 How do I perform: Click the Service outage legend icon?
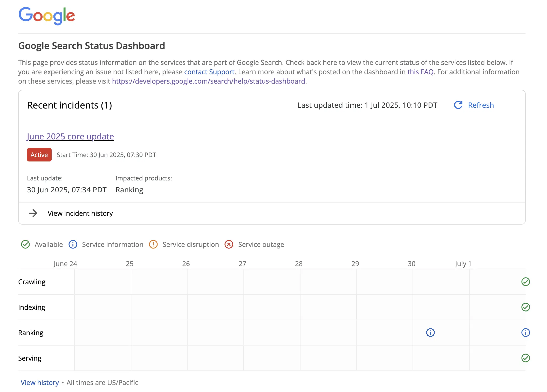click(229, 244)
